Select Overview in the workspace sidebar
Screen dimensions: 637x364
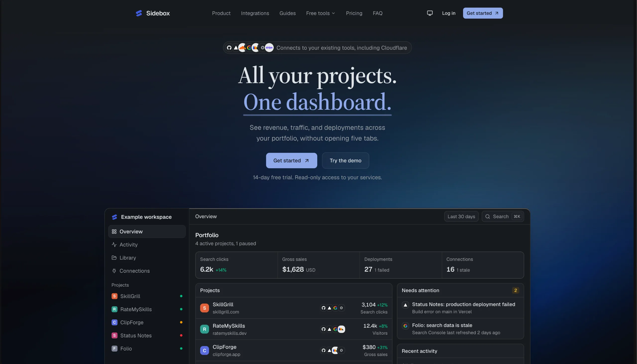147,231
